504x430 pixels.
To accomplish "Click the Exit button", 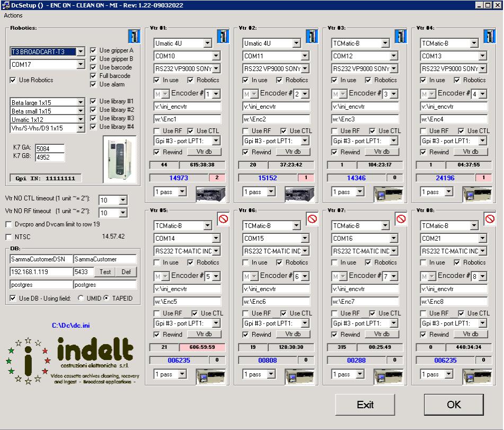I will (365, 405).
